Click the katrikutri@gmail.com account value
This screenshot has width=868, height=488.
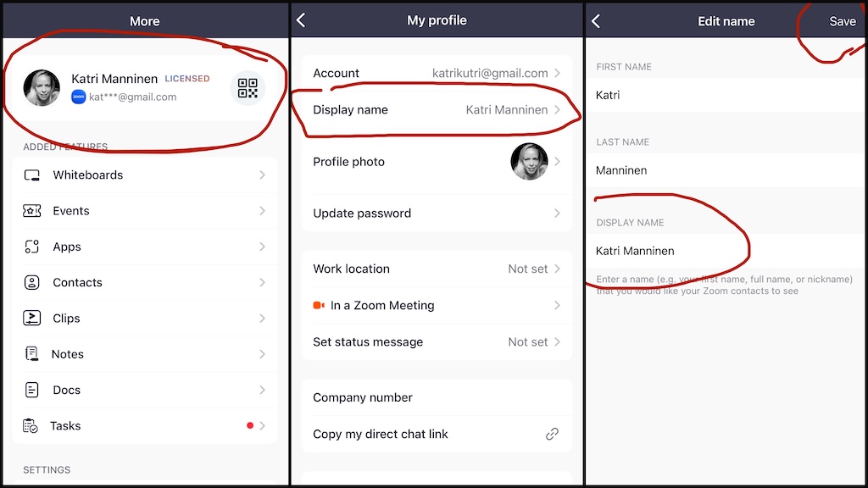(490, 73)
